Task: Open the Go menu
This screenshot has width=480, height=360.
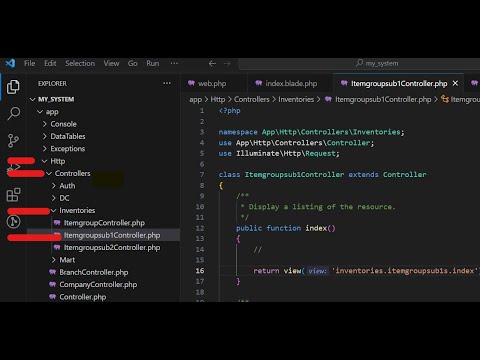Action: [x=133, y=63]
